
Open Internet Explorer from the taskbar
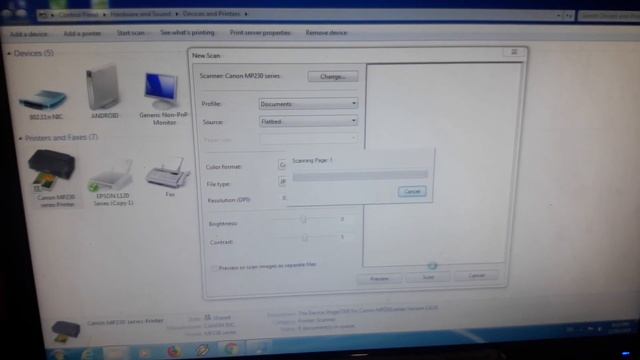point(87,353)
